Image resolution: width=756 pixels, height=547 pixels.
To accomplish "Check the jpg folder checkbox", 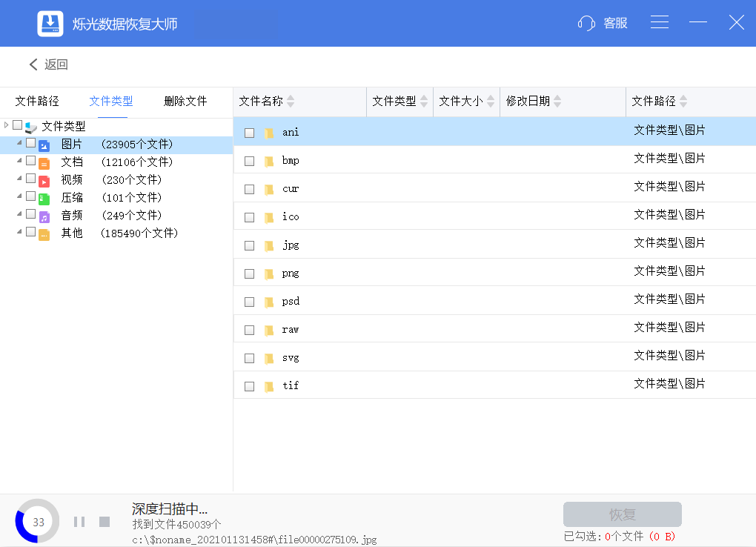I will tap(250, 245).
